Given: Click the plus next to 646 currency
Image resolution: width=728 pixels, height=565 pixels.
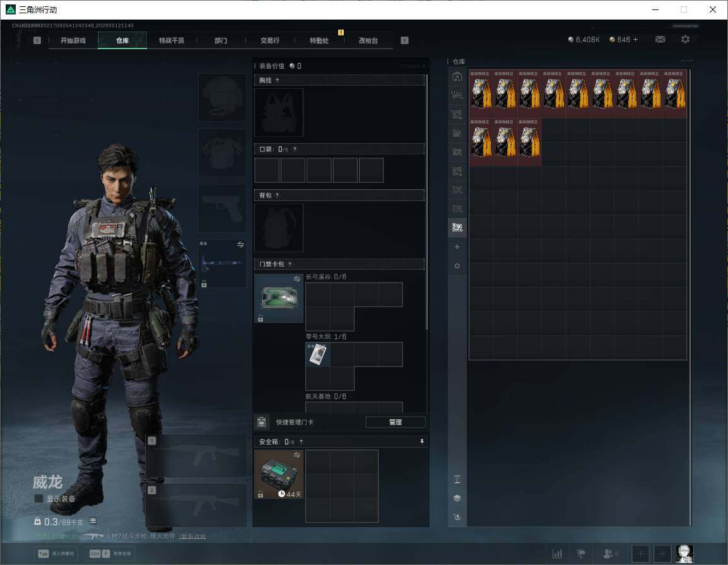Looking at the screenshot, I should pos(636,40).
